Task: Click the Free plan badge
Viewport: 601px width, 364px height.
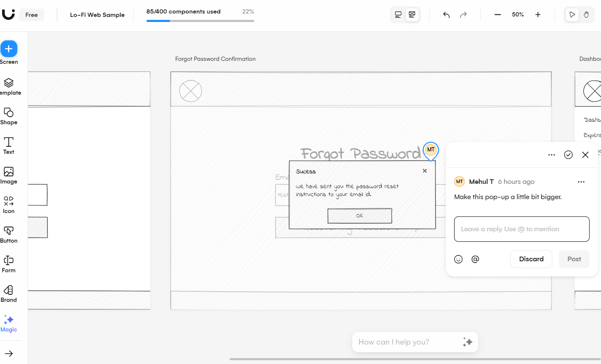Action: pos(31,14)
